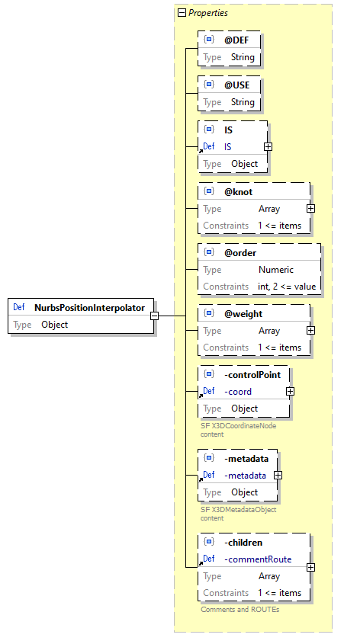Image resolution: width=344 pixels, height=644 pixels.
Task: Select the -controlPoint property name
Action: [252, 375]
